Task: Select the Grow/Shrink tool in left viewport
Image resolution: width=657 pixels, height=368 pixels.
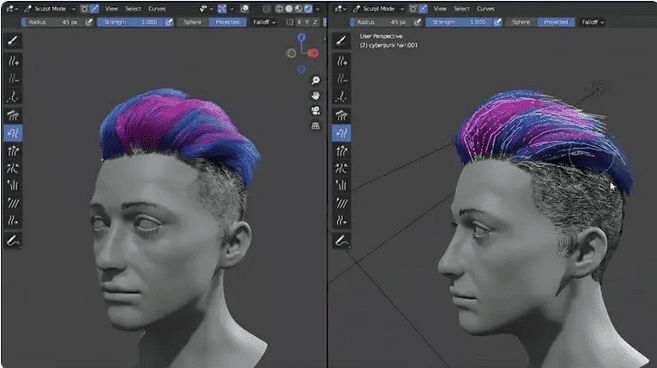Action: pyautogui.click(x=13, y=150)
